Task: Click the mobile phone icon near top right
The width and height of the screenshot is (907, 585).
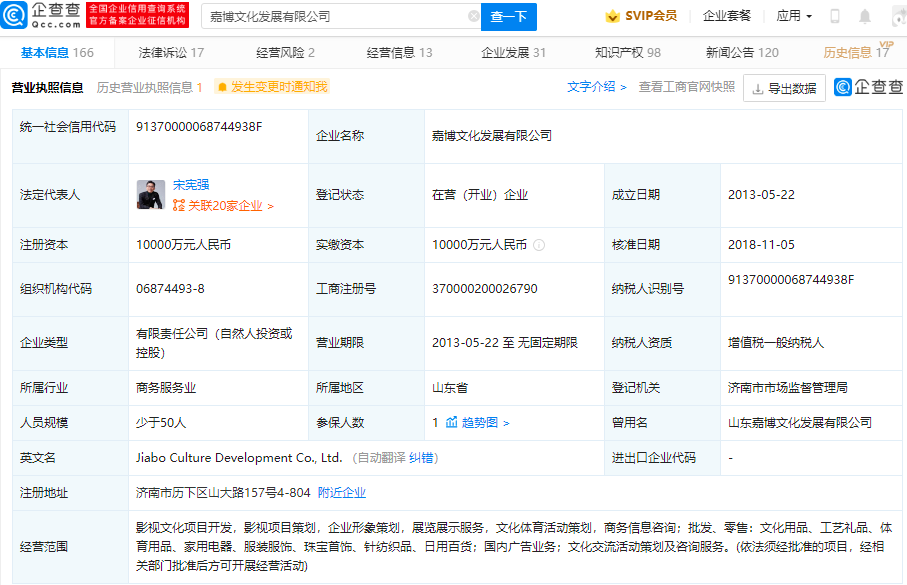Action: coord(835,15)
